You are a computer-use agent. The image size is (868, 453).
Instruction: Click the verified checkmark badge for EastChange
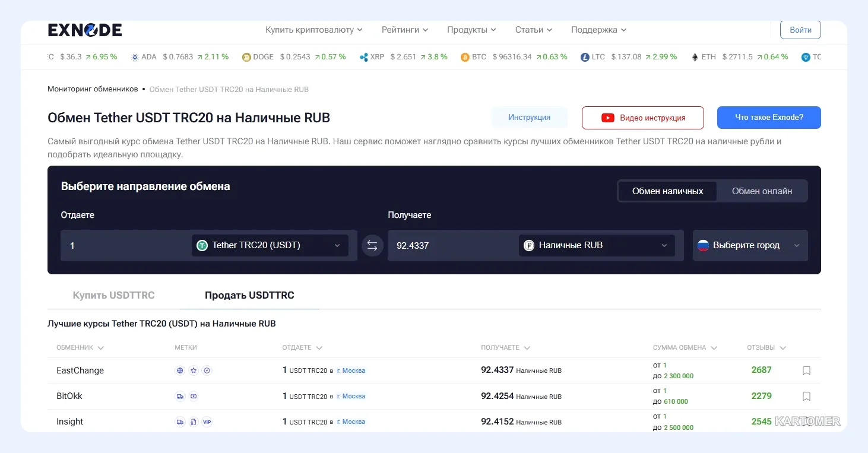pyautogui.click(x=207, y=370)
